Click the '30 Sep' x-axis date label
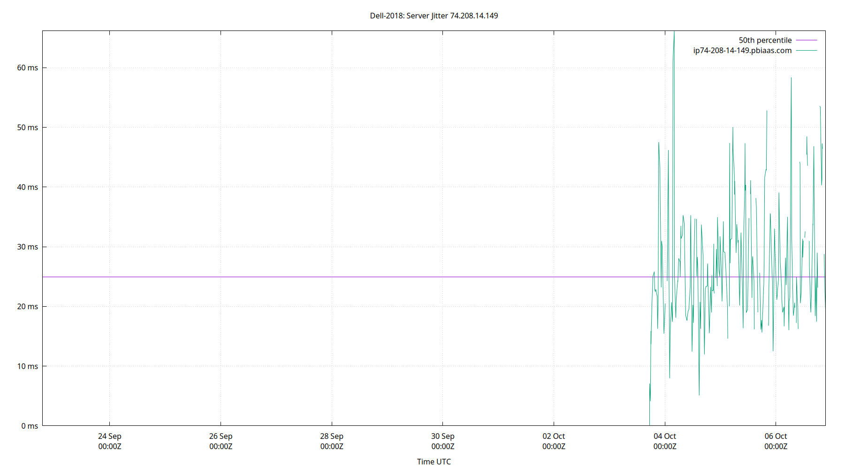Image resolution: width=868 pixels, height=469 pixels. tap(443, 436)
